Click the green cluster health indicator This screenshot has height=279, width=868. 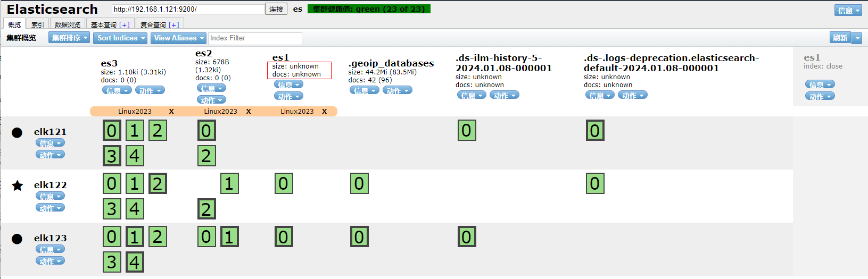pyautogui.click(x=369, y=9)
